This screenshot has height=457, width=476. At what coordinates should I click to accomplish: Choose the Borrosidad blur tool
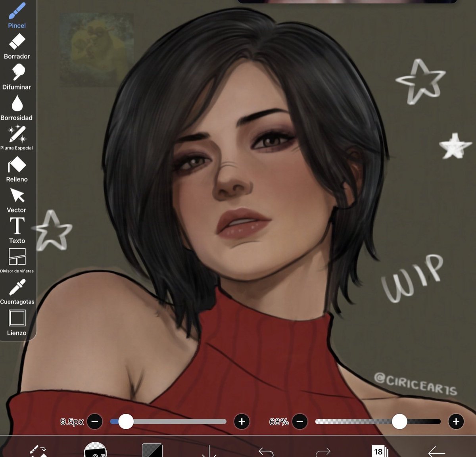17,108
